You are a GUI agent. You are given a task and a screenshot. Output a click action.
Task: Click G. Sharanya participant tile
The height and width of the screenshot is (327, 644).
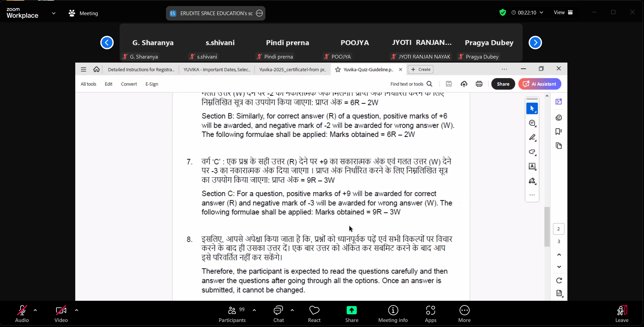point(153,43)
